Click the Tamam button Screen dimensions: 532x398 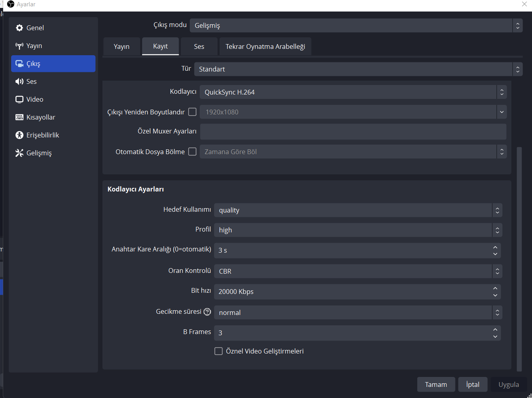tap(436, 384)
